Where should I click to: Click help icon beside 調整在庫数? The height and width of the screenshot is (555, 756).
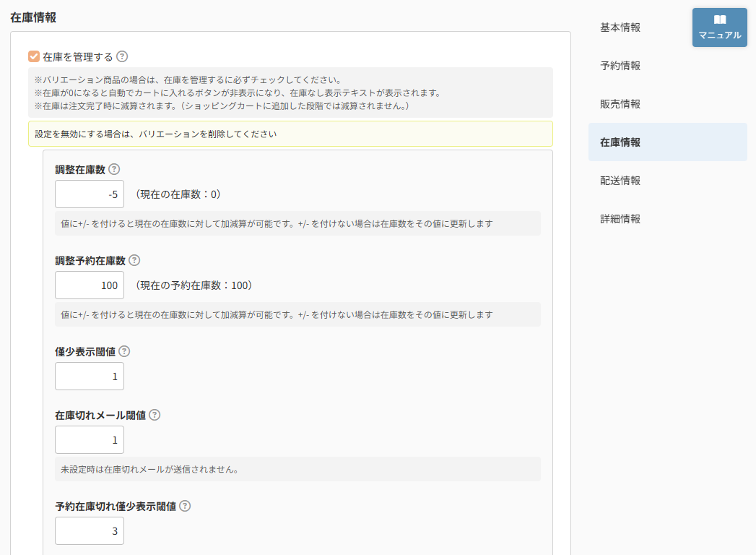(114, 169)
